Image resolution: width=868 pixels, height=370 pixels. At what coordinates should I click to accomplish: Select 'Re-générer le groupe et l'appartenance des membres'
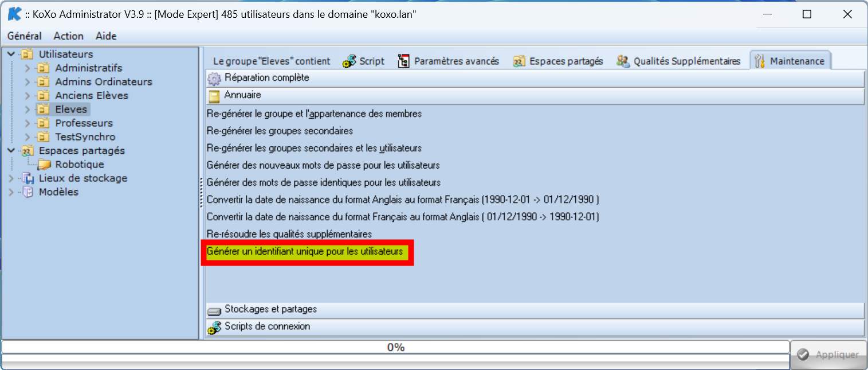click(x=315, y=114)
